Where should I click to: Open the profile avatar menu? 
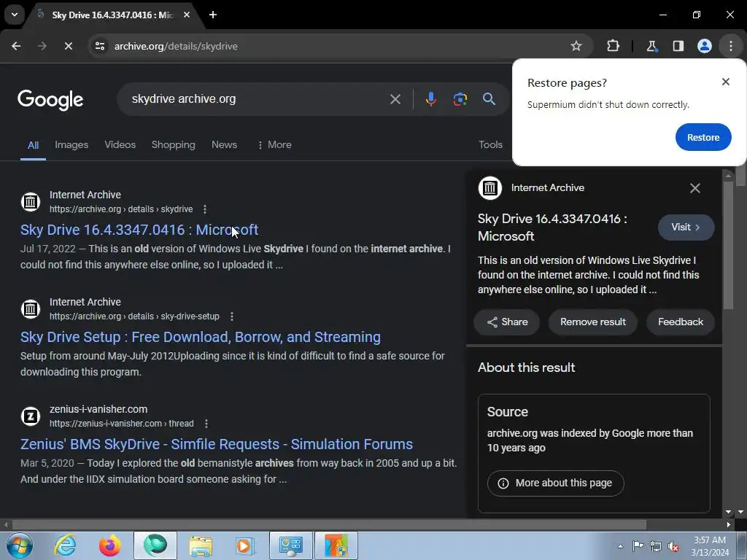point(705,46)
